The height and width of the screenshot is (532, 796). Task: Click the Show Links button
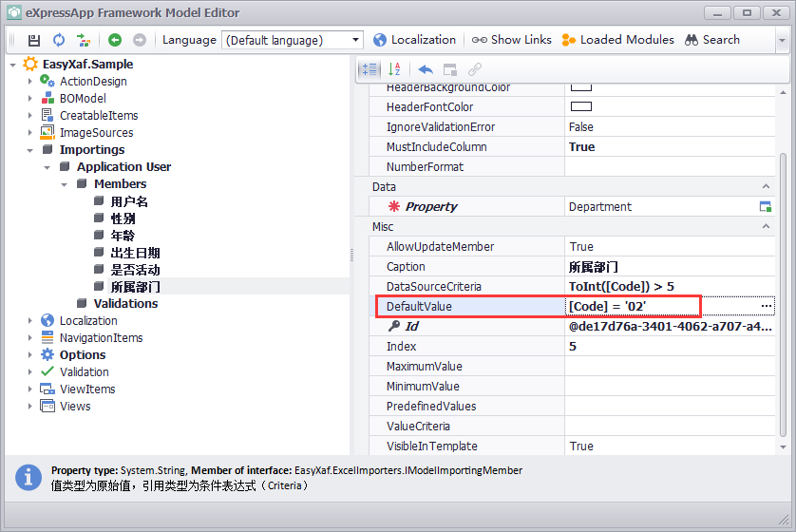pyautogui.click(x=511, y=40)
